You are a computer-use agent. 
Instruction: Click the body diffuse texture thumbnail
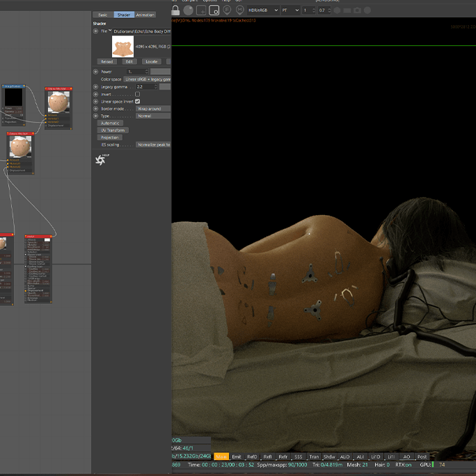click(x=122, y=47)
